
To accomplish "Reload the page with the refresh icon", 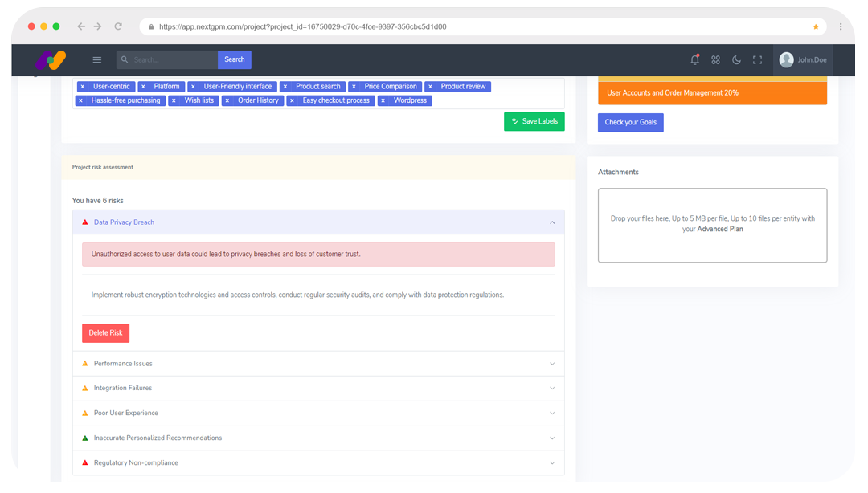I will click(x=118, y=26).
